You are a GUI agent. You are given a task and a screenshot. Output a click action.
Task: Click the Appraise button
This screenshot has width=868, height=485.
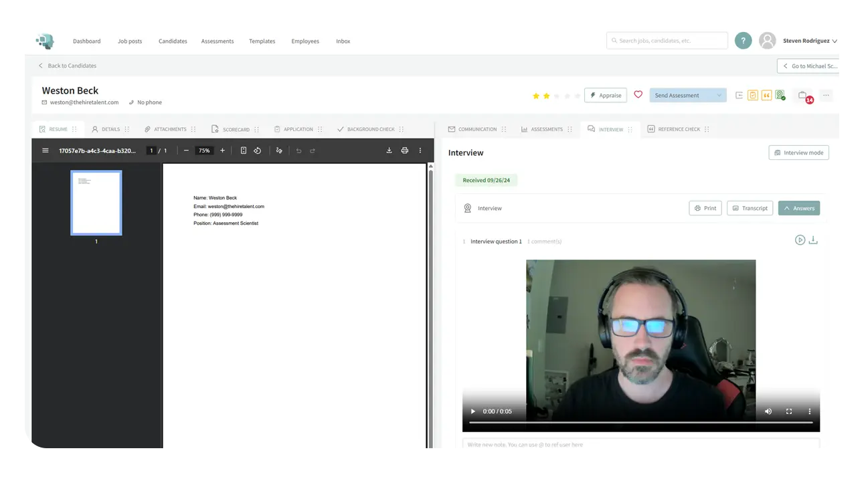[605, 96]
